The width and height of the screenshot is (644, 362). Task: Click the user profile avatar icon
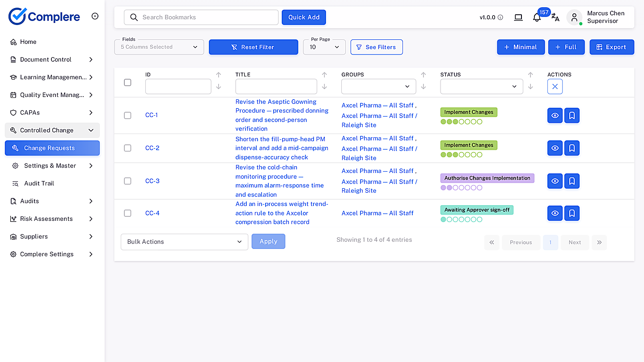tap(574, 17)
